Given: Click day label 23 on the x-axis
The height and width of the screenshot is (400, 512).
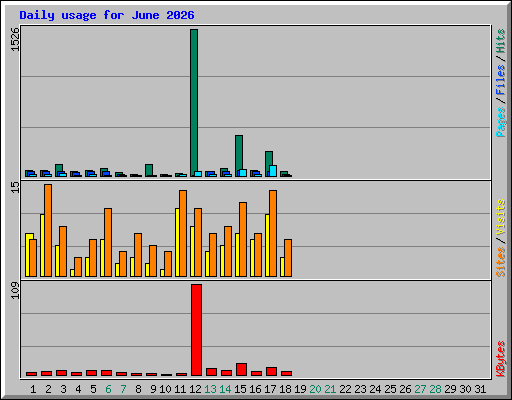Looking at the screenshot, I should (x=360, y=389).
